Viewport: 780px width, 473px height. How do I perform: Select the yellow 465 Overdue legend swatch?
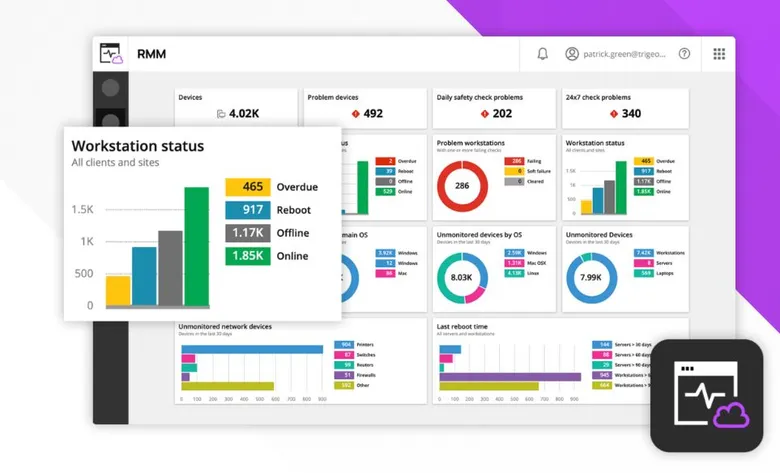click(x=248, y=187)
